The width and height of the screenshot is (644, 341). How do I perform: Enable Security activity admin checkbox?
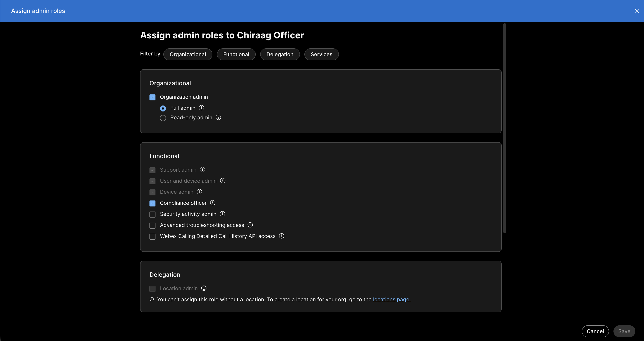point(152,215)
